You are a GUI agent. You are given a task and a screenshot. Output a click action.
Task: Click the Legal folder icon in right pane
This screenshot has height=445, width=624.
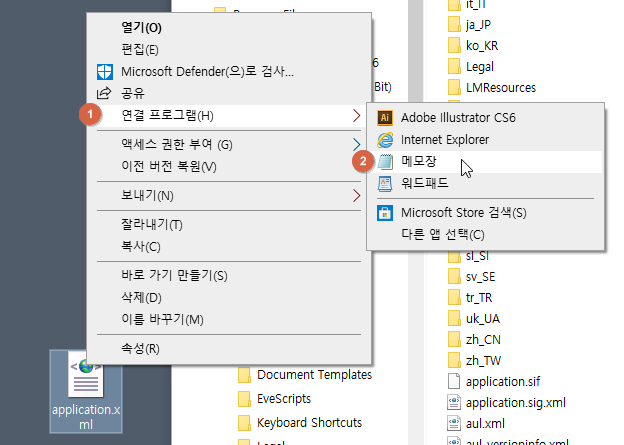click(454, 66)
